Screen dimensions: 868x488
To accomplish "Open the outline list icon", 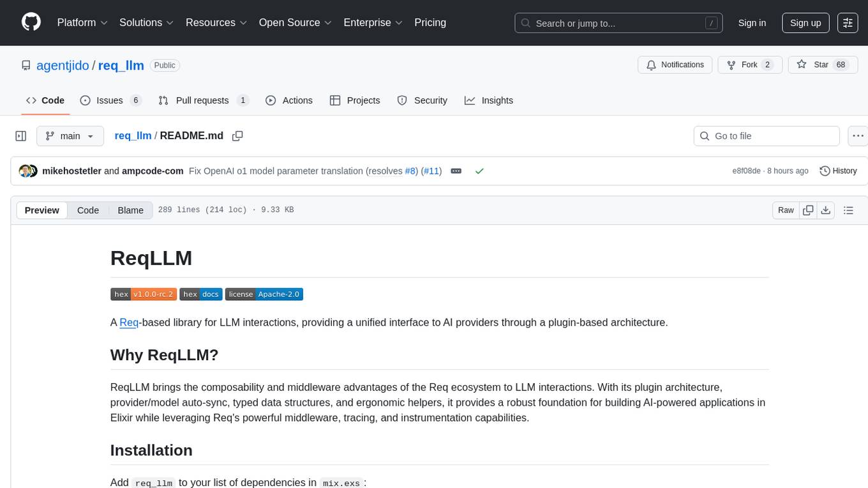I will click(x=848, y=210).
